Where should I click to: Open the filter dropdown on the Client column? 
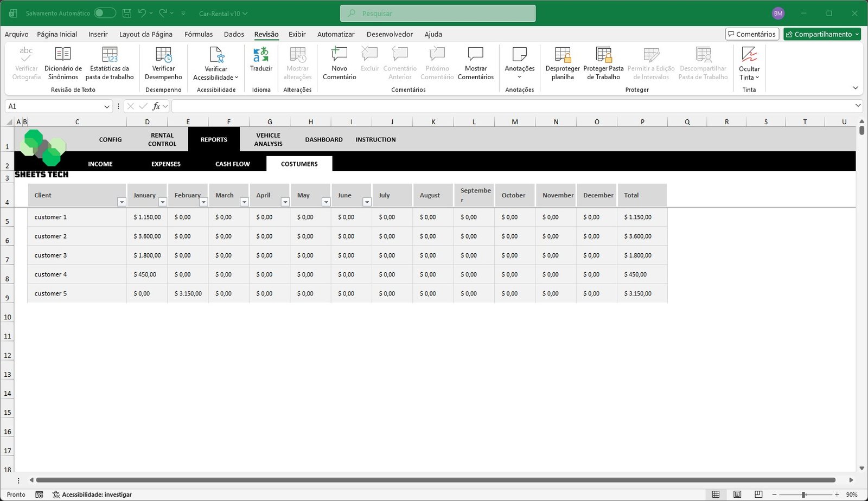click(122, 202)
